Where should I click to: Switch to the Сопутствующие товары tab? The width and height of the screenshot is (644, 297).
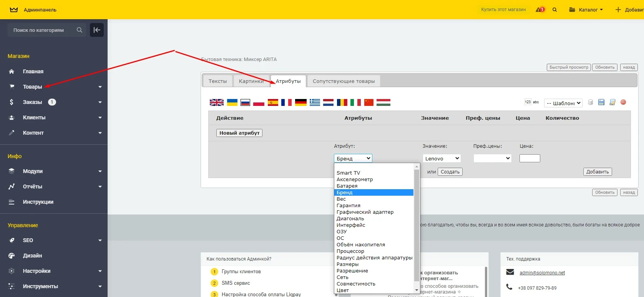tap(344, 81)
